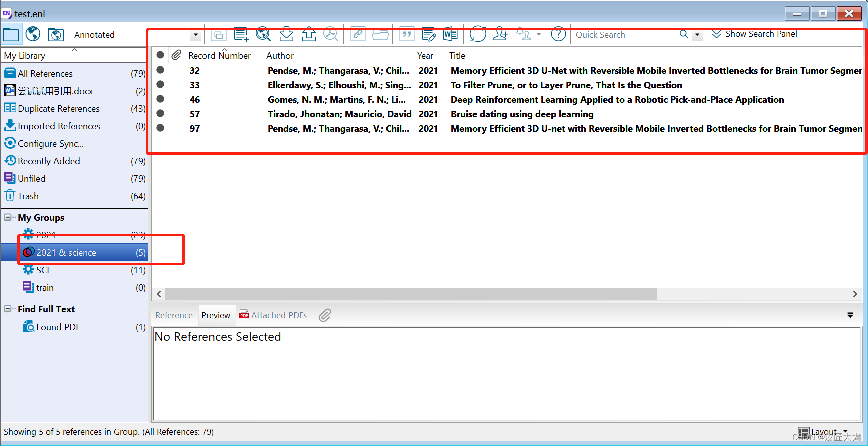Click the Format Bibliography icon

429,34
